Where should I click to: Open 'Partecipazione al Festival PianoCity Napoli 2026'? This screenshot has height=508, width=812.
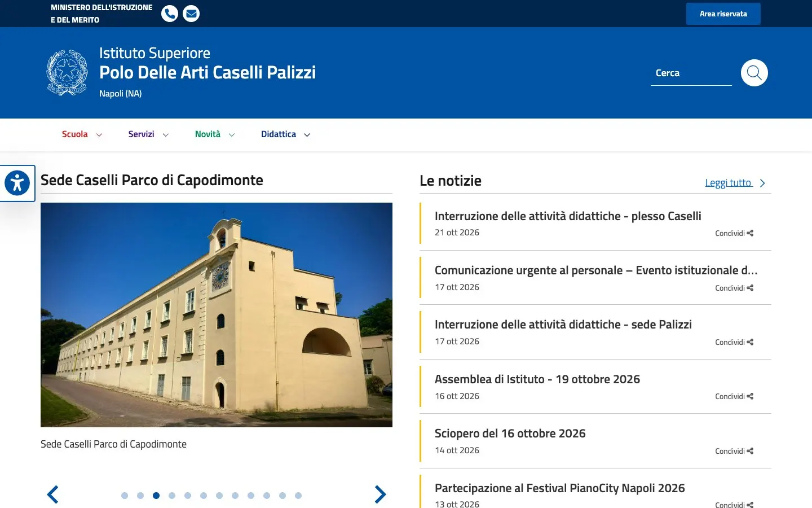tap(560, 488)
